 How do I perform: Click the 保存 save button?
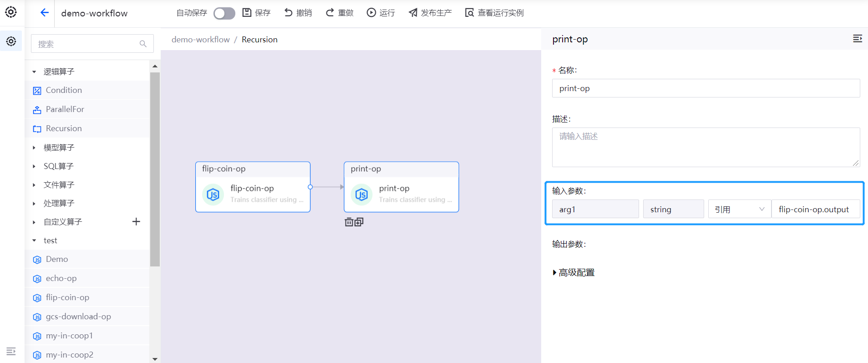[x=256, y=13]
